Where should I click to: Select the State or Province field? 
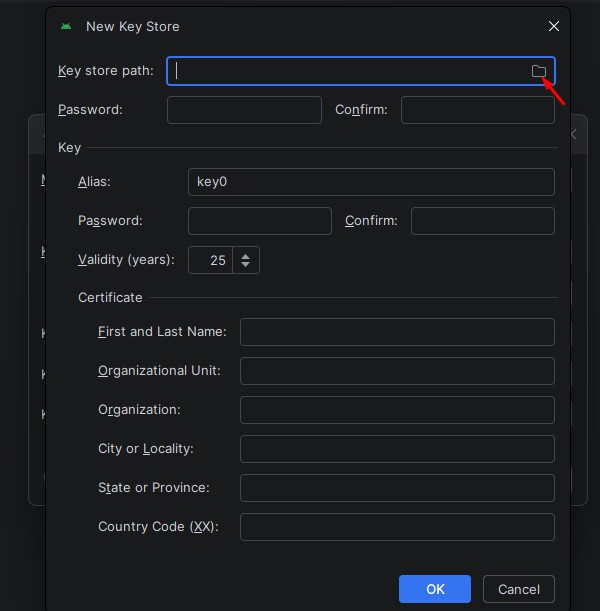point(397,488)
